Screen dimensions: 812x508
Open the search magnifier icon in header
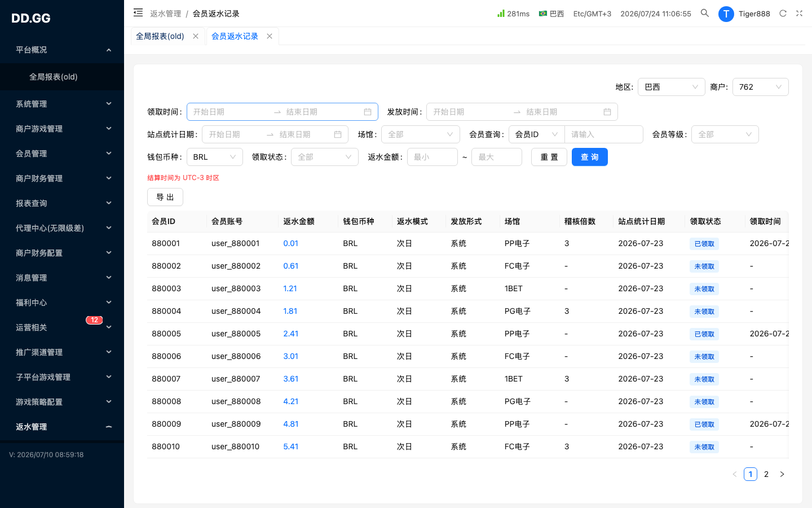(705, 13)
